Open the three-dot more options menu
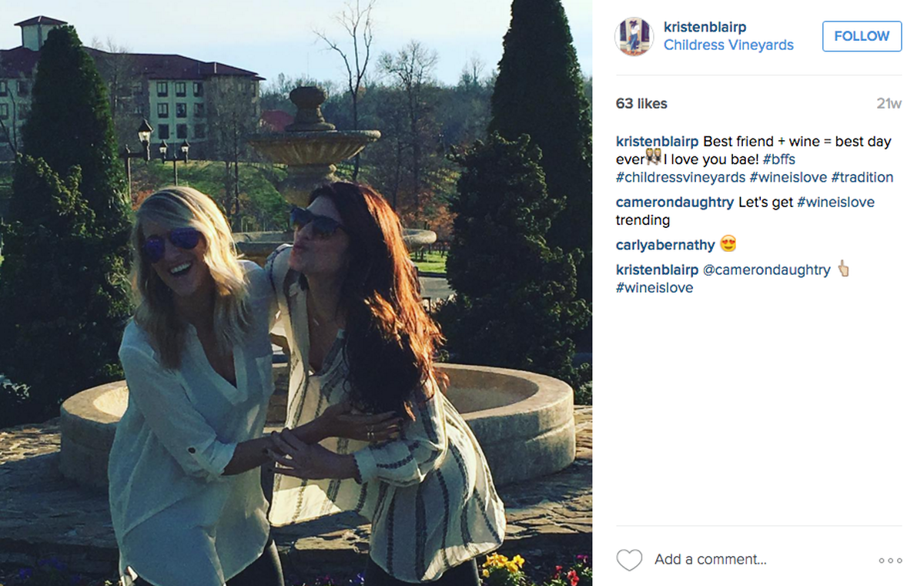Image resolution: width=924 pixels, height=586 pixels. tap(890, 561)
